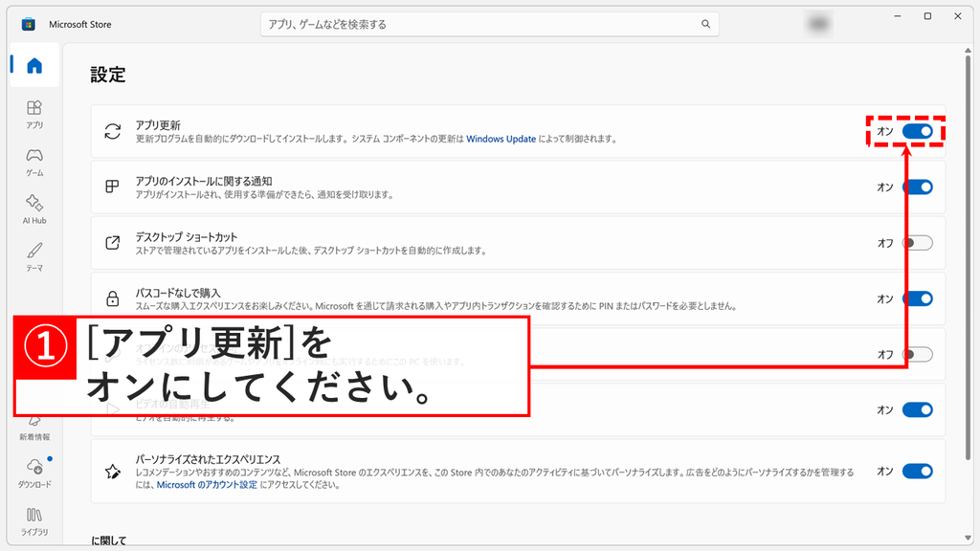Click the パーソナライズされたエクスペリエンス star icon

click(x=113, y=471)
